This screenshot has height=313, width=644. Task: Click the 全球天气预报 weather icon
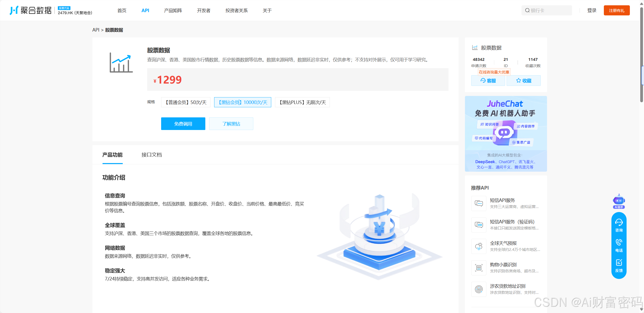click(479, 246)
